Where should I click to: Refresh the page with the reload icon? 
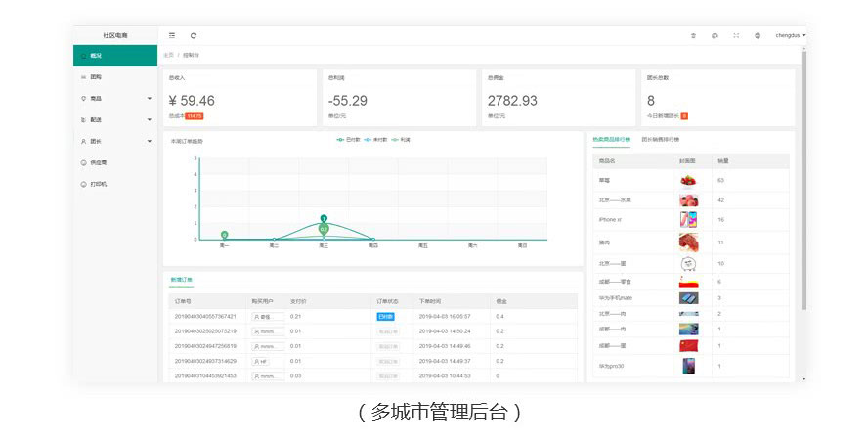point(194,35)
